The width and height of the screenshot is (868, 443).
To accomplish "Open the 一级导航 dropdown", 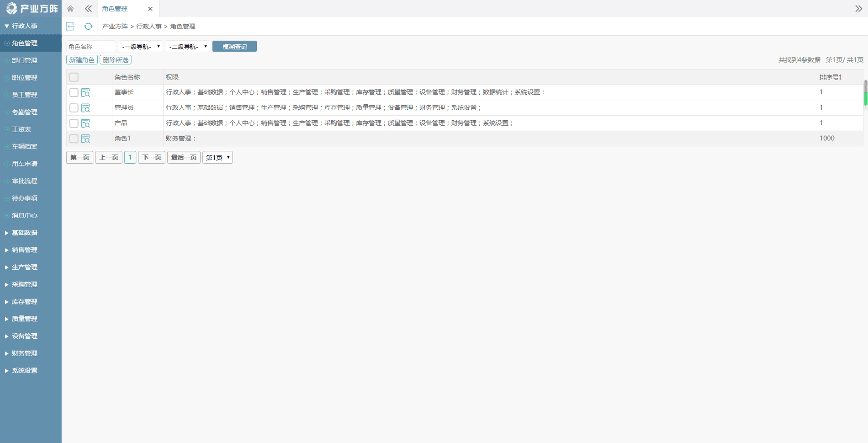I will click(140, 47).
